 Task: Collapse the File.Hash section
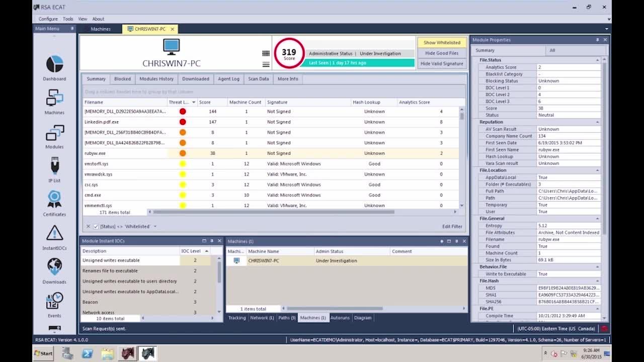point(597,281)
